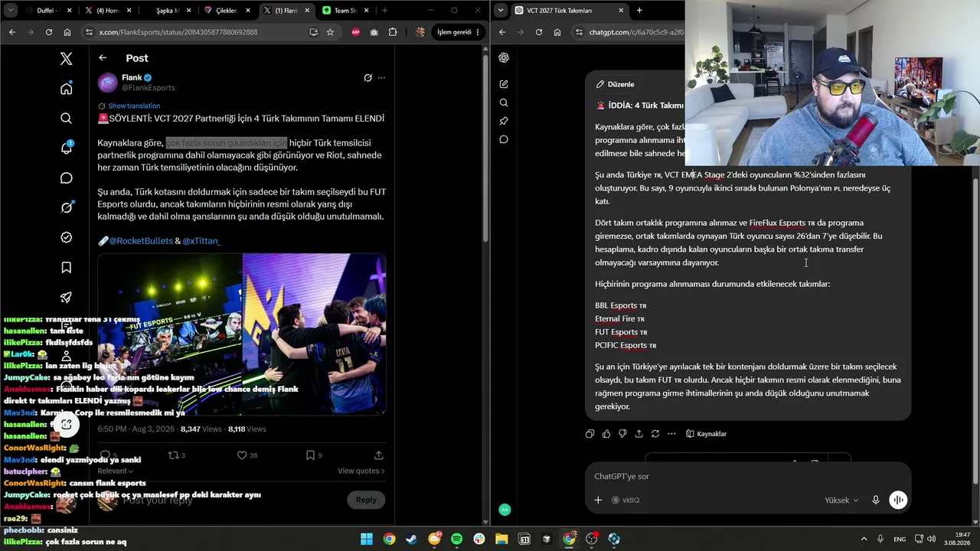This screenshot has width=980, height=551.
Task: Open Steam from the taskbar
Action: [412, 539]
